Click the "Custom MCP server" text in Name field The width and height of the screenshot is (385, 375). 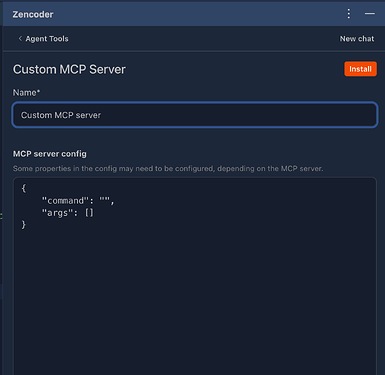point(61,115)
